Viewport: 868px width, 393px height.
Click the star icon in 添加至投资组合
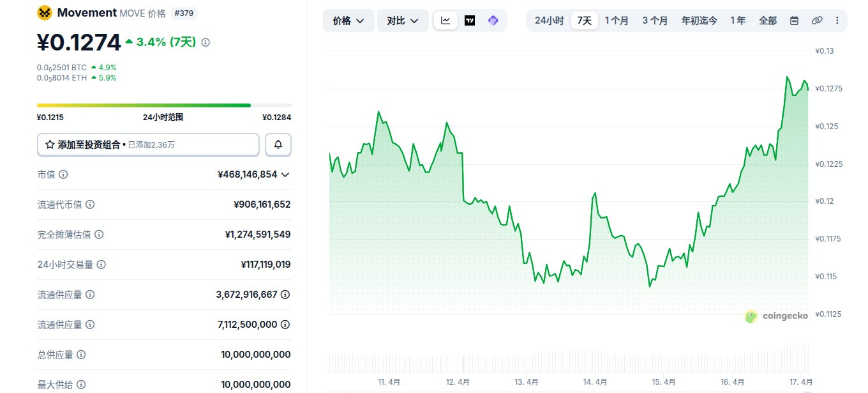[50, 145]
